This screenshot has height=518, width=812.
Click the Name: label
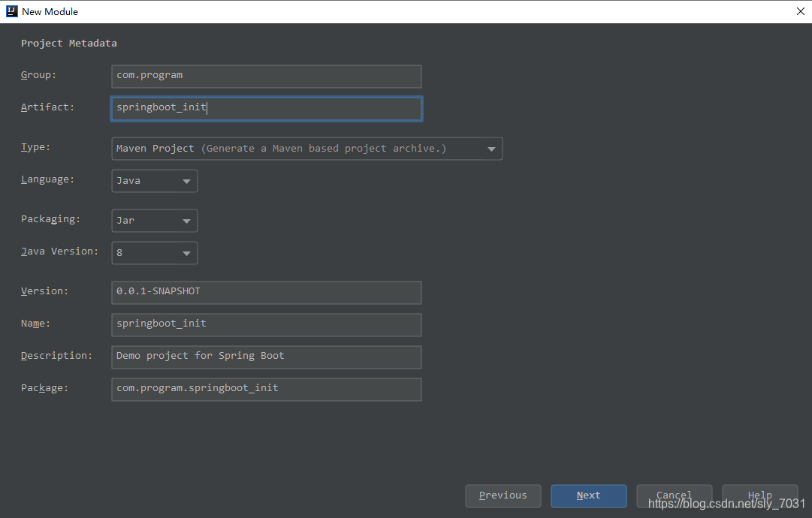pos(35,324)
